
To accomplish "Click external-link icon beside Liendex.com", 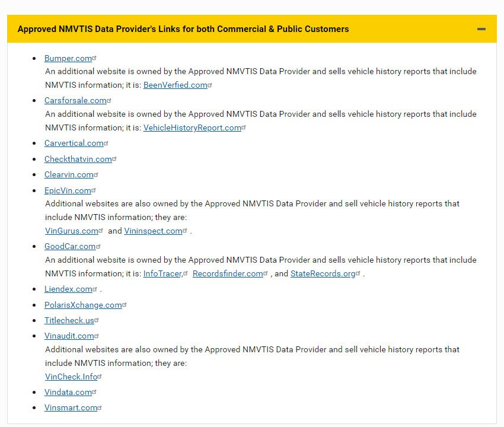I will pyautogui.click(x=95, y=289).
